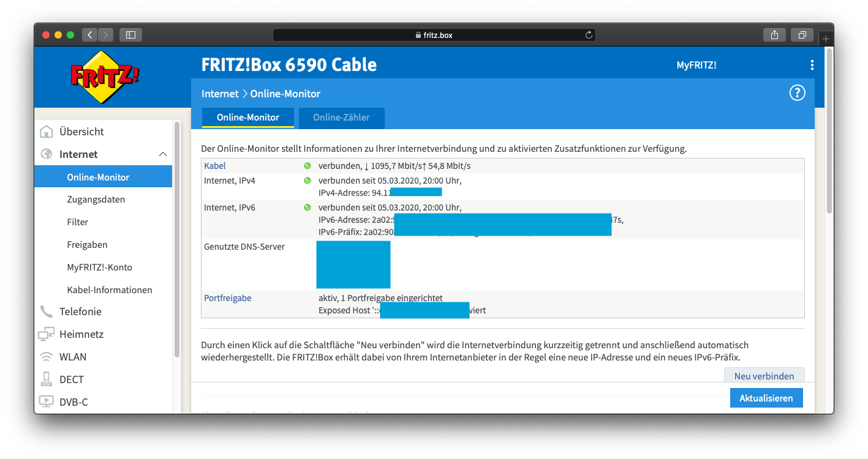Show all tabs in Safari
Image resolution: width=868 pixels, height=459 pixels.
802,35
